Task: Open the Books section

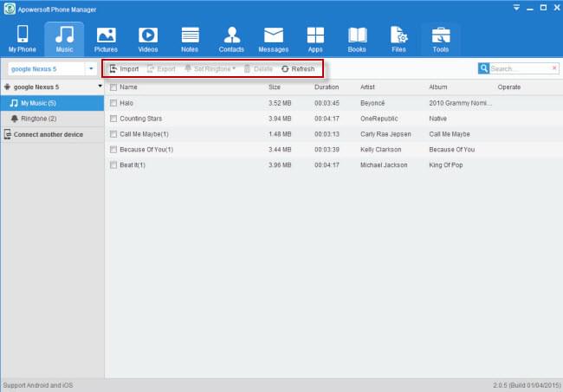Action: point(357,39)
